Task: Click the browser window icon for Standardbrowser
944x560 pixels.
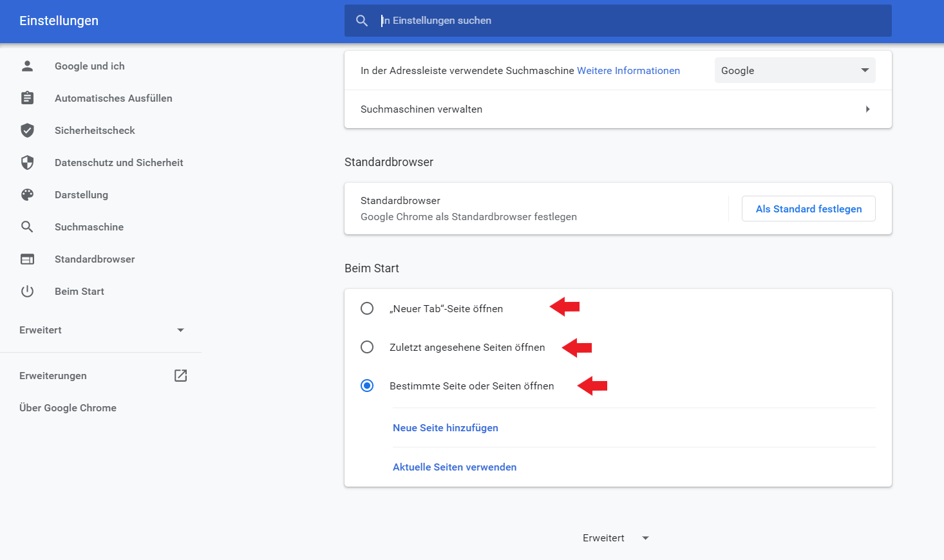Action: coord(27,259)
